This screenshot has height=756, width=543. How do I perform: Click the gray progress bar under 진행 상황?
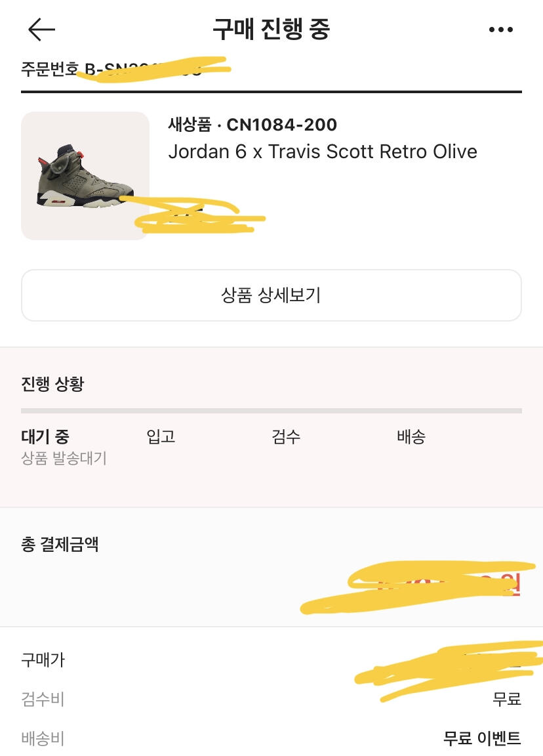[271, 411]
